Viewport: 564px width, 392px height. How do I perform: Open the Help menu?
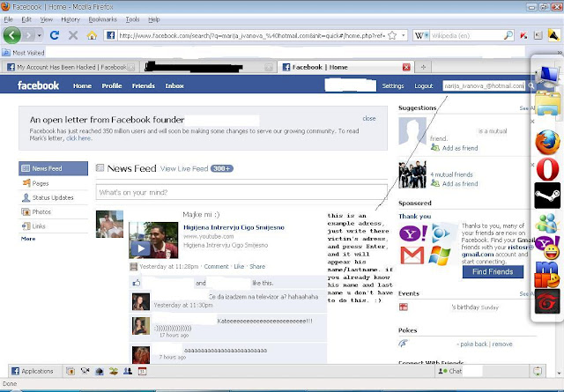pyautogui.click(x=154, y=19)
